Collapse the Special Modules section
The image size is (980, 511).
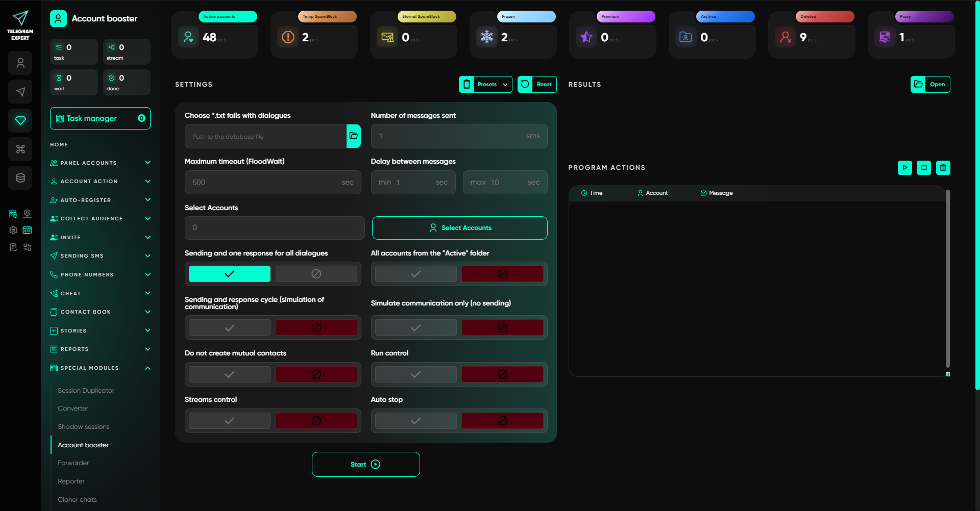tap(100, 368)
